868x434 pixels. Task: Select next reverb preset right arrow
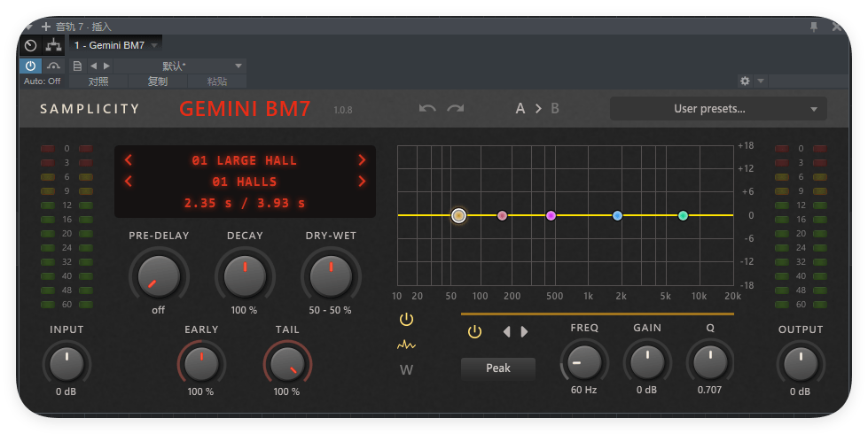click(x=362, y=160)
